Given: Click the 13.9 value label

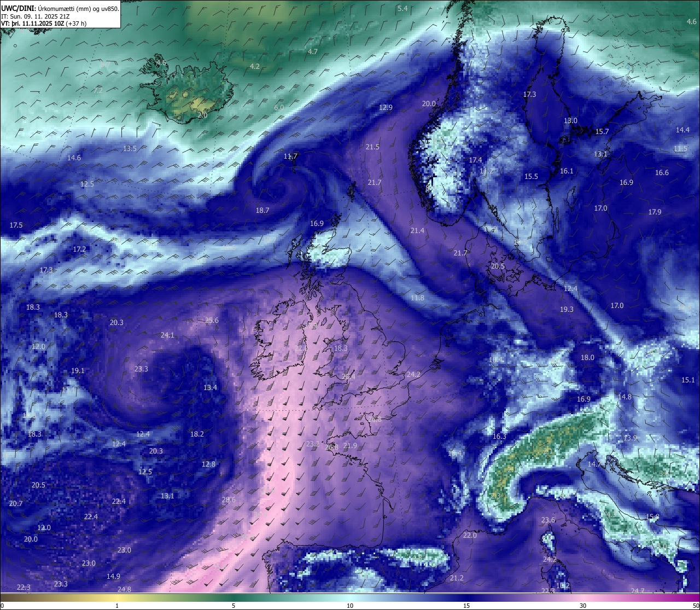Looking at the screenshot, I should click(x=630, y=438).
